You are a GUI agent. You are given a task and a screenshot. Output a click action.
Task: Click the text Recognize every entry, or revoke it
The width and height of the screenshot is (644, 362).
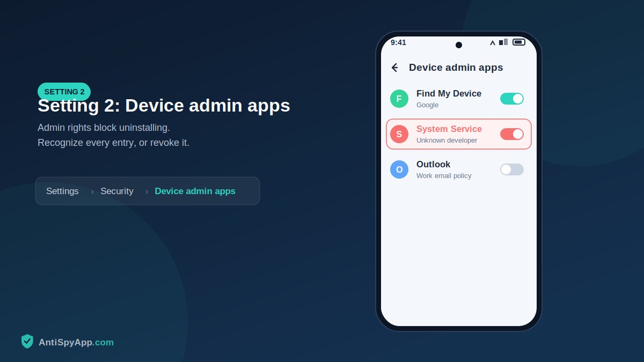pos(113,143)
